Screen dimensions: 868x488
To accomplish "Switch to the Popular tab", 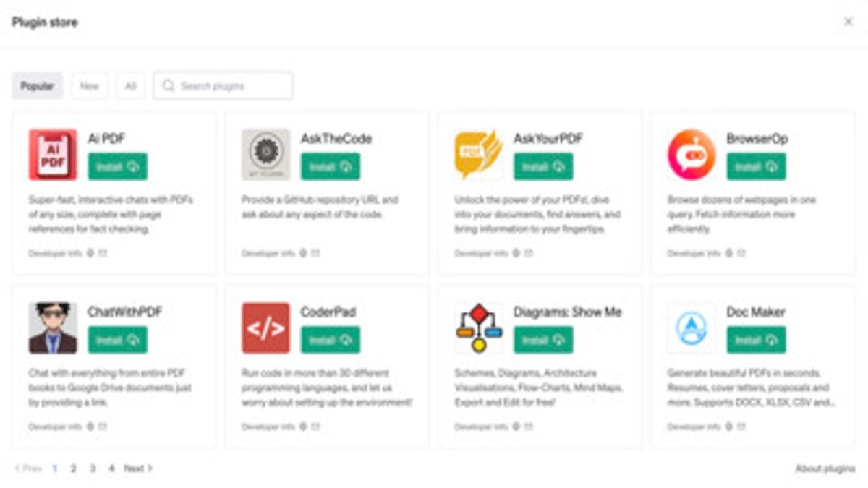I will pyautogui.click(x=37, y=86).
